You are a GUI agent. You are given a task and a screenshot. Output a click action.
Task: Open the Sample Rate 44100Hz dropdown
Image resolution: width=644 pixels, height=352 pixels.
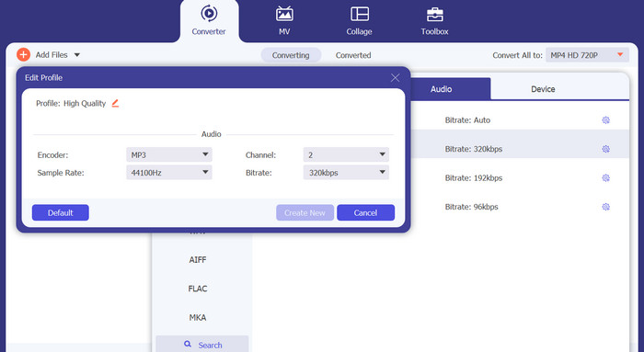169,173
